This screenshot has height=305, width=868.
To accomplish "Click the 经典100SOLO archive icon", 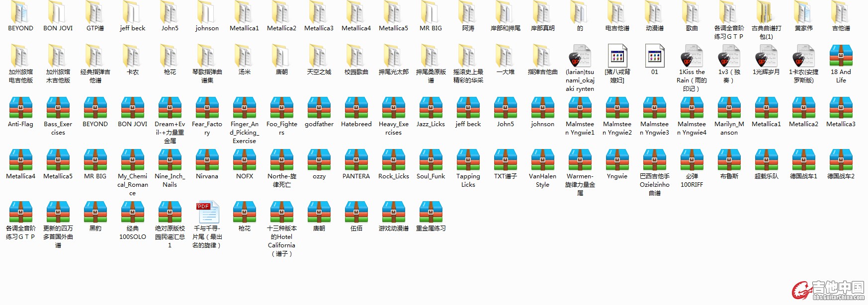I will pos(133,212).
